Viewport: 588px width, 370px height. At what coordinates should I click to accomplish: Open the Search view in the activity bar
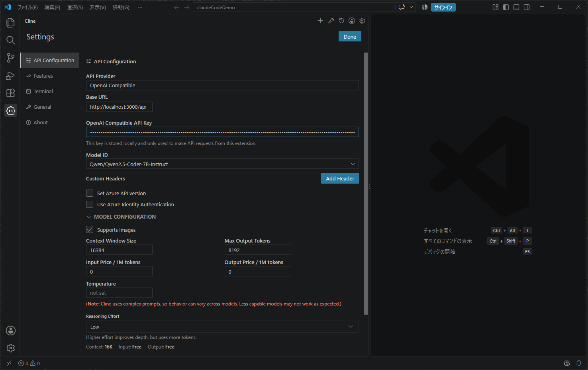point(11,40)
